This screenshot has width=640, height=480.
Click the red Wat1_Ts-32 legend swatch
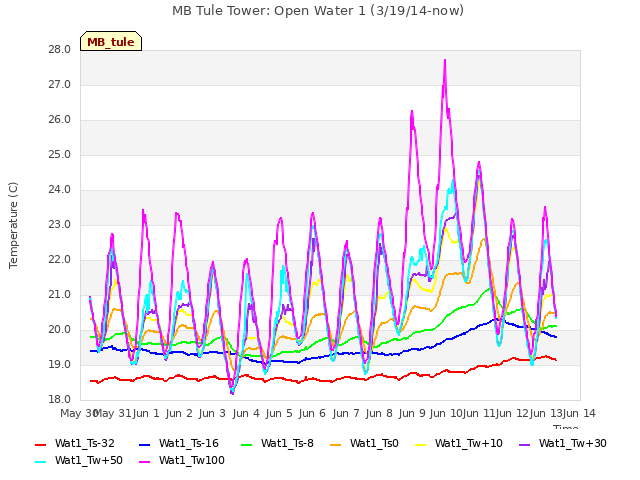coord(40,444)
